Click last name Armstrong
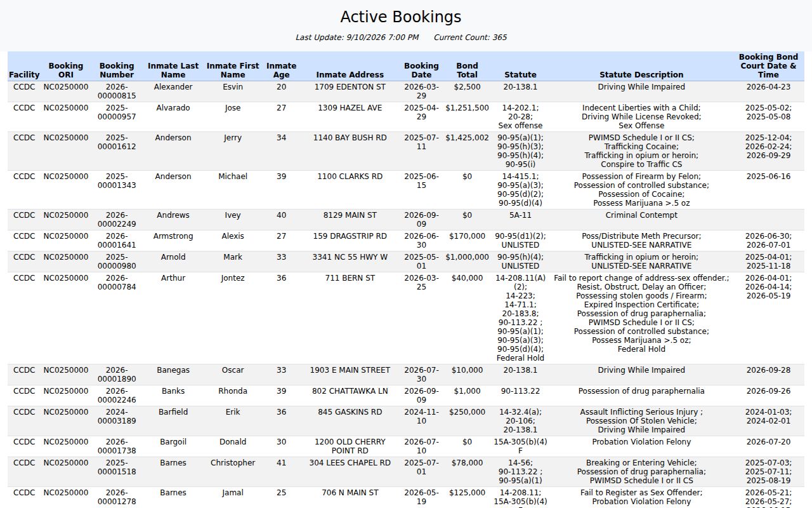This screenshot has width=812, height=508. tap(173, 236)
